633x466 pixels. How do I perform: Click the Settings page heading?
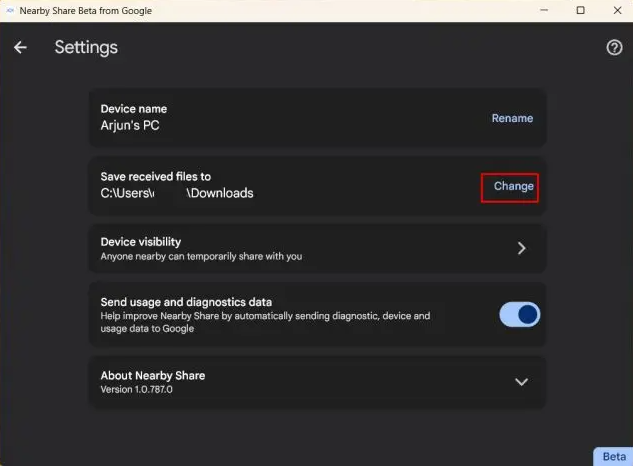86,48
